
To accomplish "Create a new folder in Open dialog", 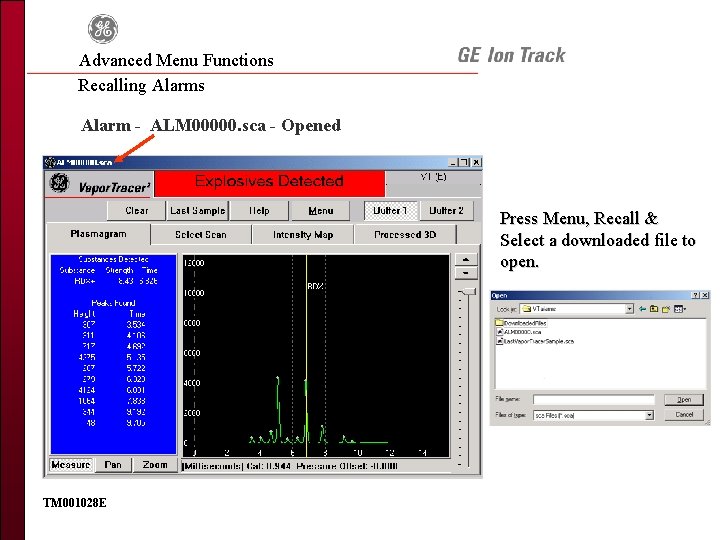I will (666, 309).
